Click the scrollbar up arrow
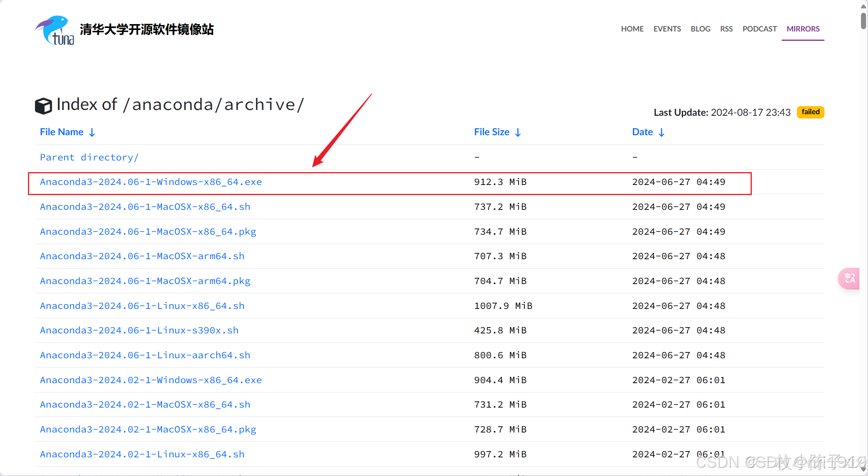This screenshot has width=868, height=476. [863, 6]
